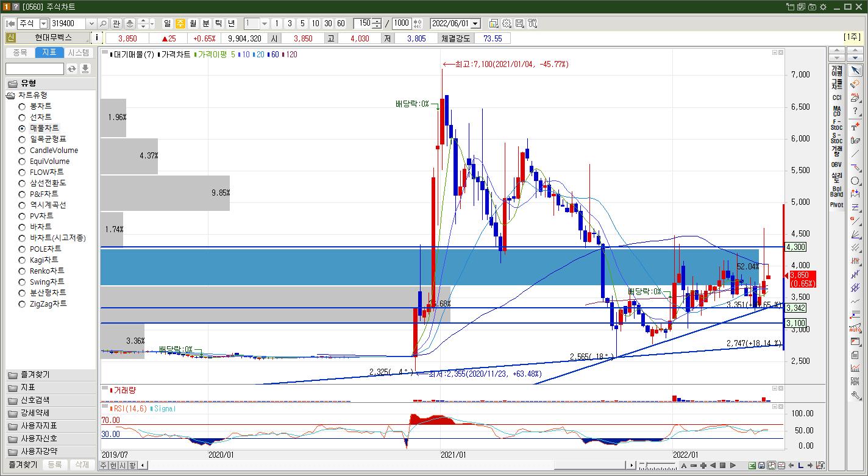
Task: Switch to the 시스템 tab
Action: pos(79,52)
